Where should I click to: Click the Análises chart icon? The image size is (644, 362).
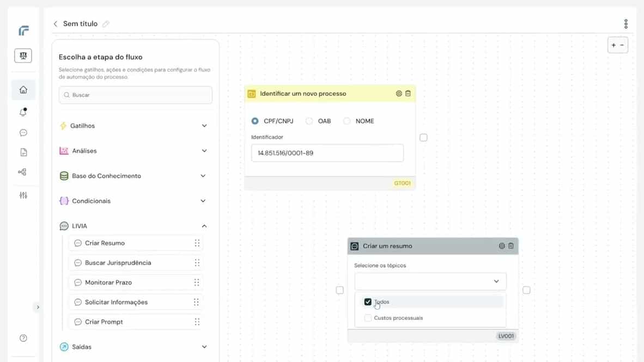click(64, 151)
